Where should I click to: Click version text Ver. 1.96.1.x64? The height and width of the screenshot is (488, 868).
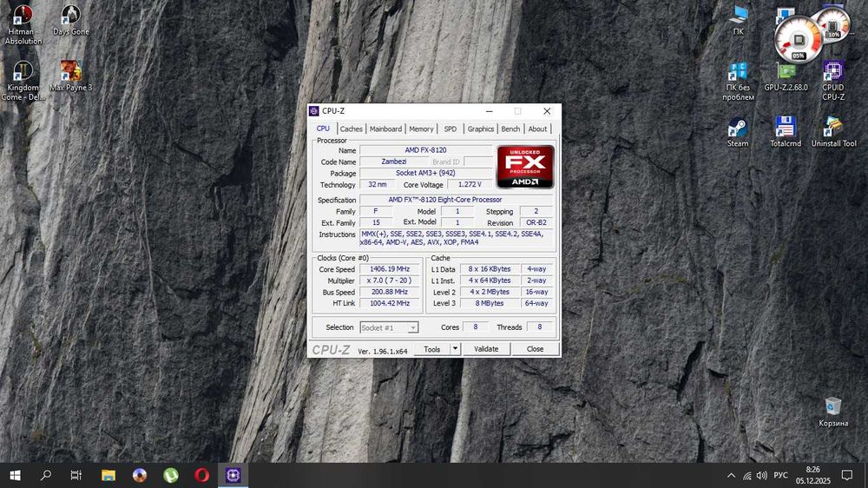coord(383,352)
